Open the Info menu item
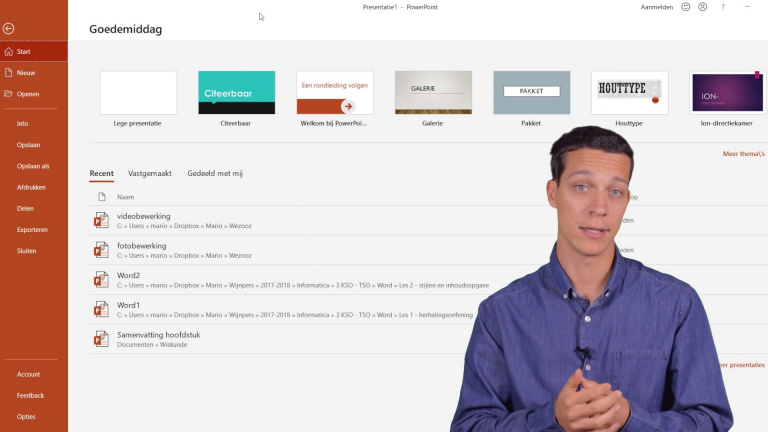 23,124
